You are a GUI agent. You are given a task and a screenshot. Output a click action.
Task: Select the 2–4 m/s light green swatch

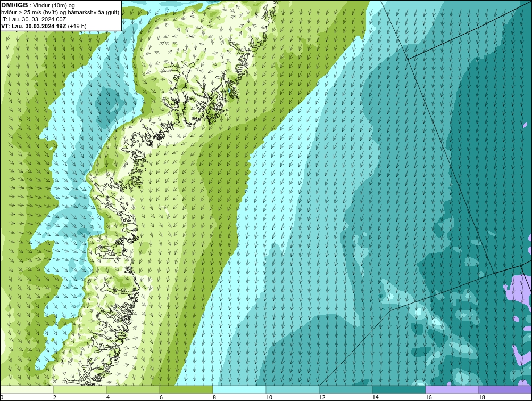pyautogui.click(x=80, y=389)
